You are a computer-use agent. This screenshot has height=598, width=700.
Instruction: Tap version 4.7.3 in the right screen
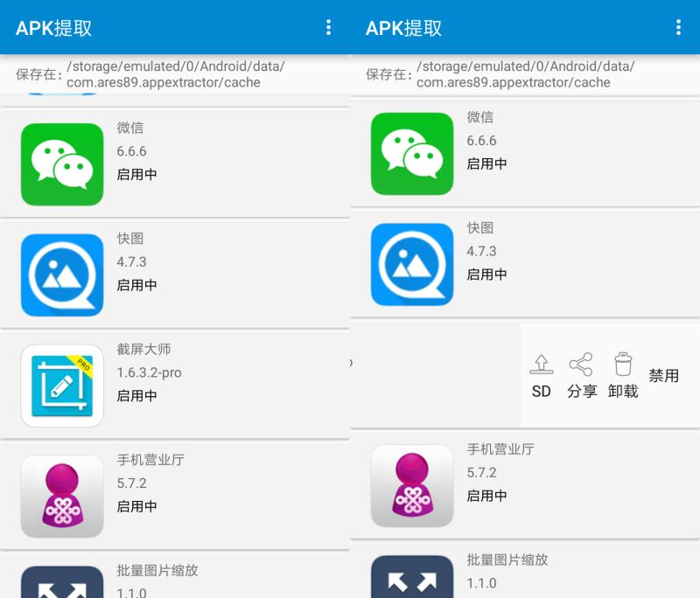coord(482,251)
